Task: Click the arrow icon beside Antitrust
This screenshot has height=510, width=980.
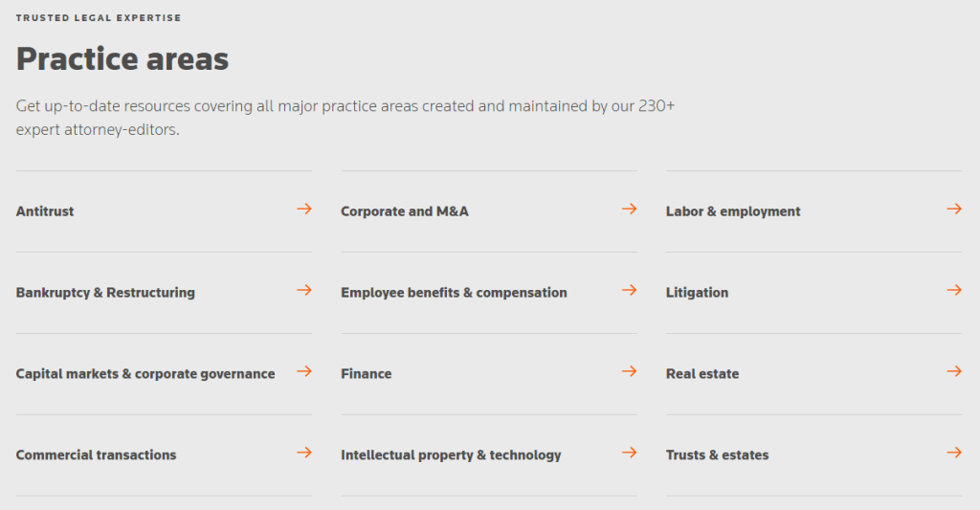Action: [x=304, y=209]
